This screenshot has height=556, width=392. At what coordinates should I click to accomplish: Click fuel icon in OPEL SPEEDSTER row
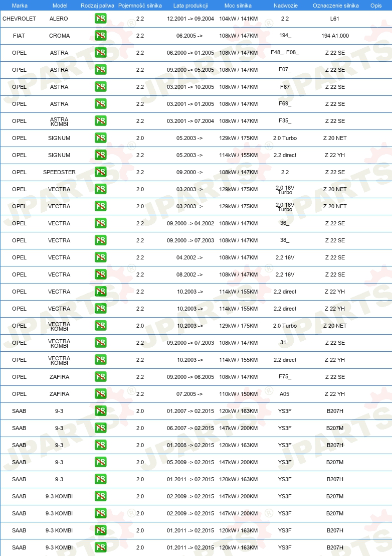[x=101, y=172]
